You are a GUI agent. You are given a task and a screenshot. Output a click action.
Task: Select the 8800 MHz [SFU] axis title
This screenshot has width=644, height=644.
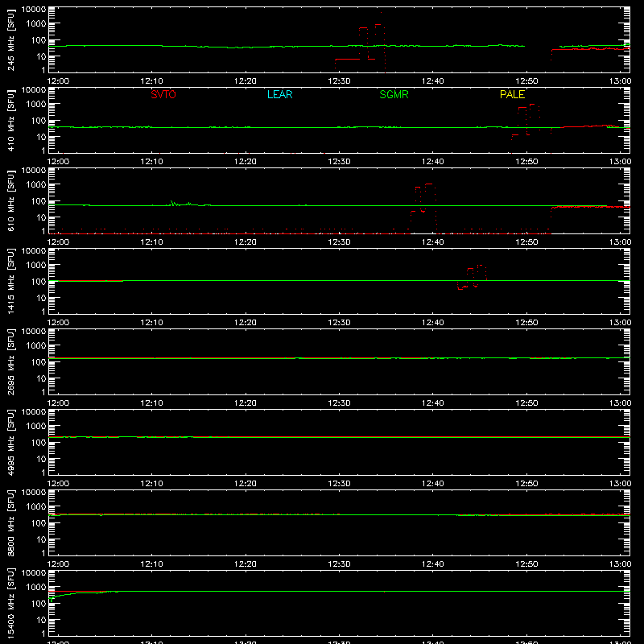click(10, 523)
